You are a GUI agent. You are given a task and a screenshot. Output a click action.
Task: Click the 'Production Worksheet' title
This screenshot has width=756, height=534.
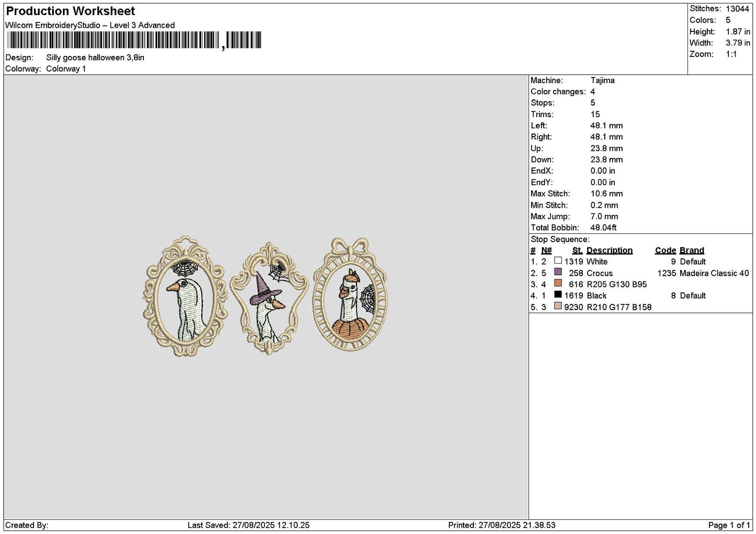pyautogui.click(x=70, y=11)
